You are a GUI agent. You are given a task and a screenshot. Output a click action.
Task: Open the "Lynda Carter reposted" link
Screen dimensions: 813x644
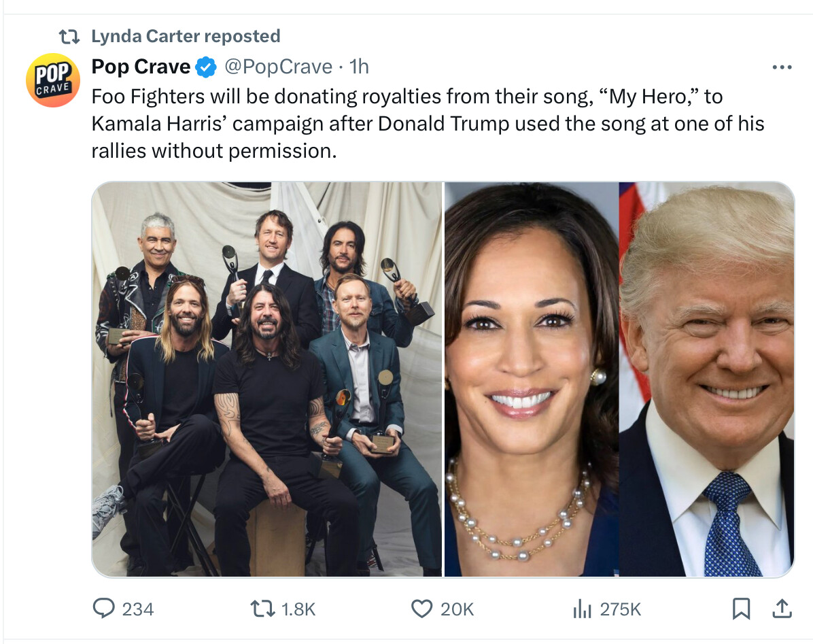[186, 36]
